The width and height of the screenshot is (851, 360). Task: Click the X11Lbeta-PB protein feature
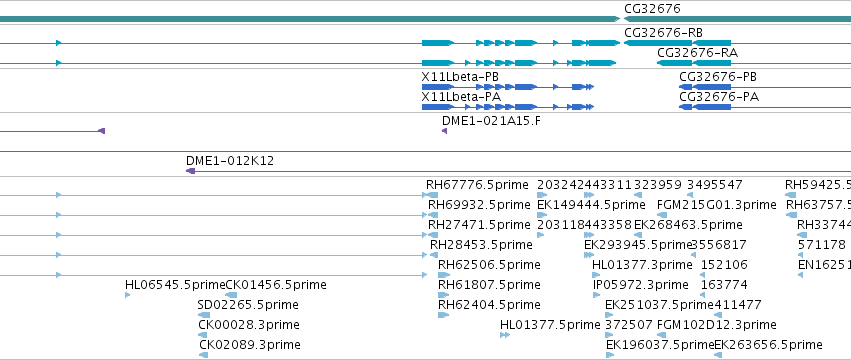click(507, 87)
